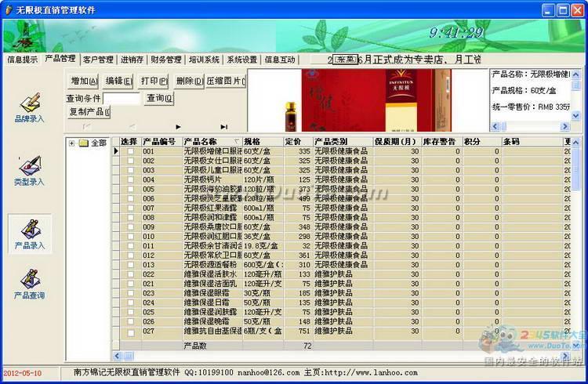Tick the checkbox for product 004
This screenshot has height=384, width=588.
pos(130,179)
